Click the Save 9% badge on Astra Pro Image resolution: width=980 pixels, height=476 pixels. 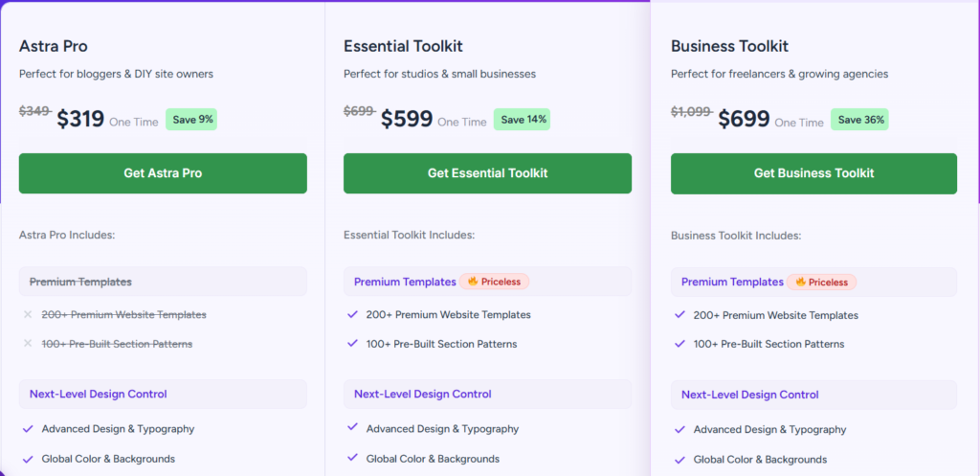click(x=191, y=120)
